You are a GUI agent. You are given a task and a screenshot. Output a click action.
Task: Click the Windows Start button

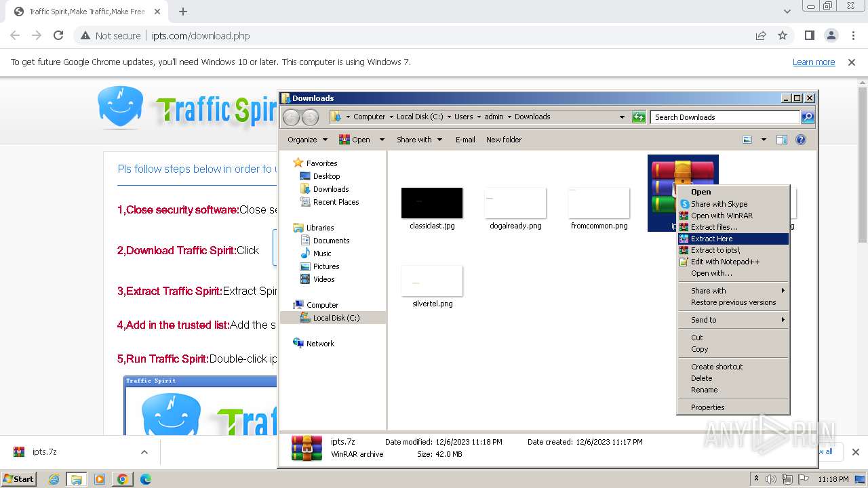18,479
